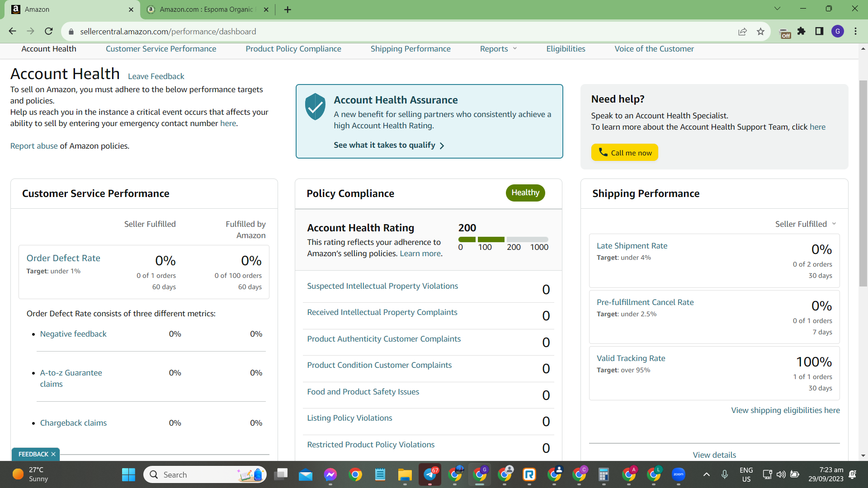This screenshot has height=488, width=868.
Task: Click the Account Health Rating progress bar
Action: (x=503, y=239)
